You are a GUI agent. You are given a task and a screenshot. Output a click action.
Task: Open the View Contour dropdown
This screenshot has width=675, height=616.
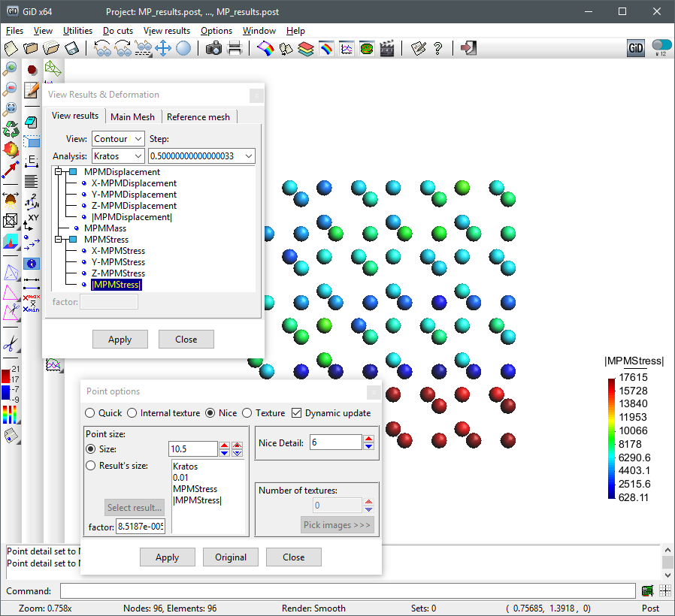(x=118, y=139)
